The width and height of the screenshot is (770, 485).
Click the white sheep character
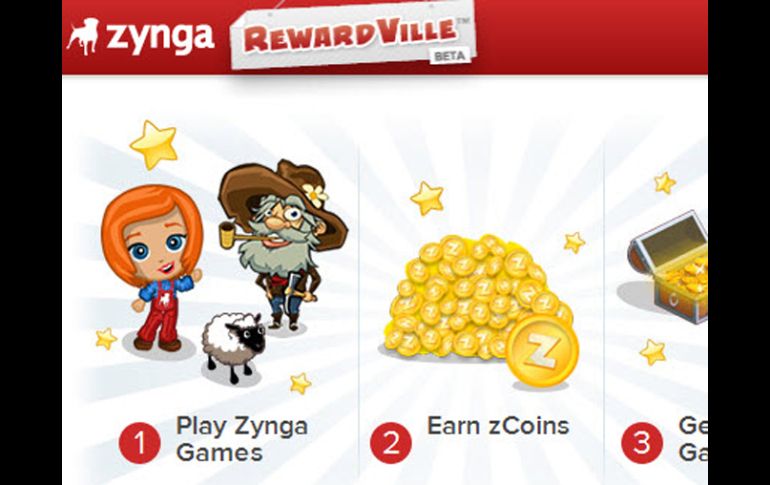234,346
